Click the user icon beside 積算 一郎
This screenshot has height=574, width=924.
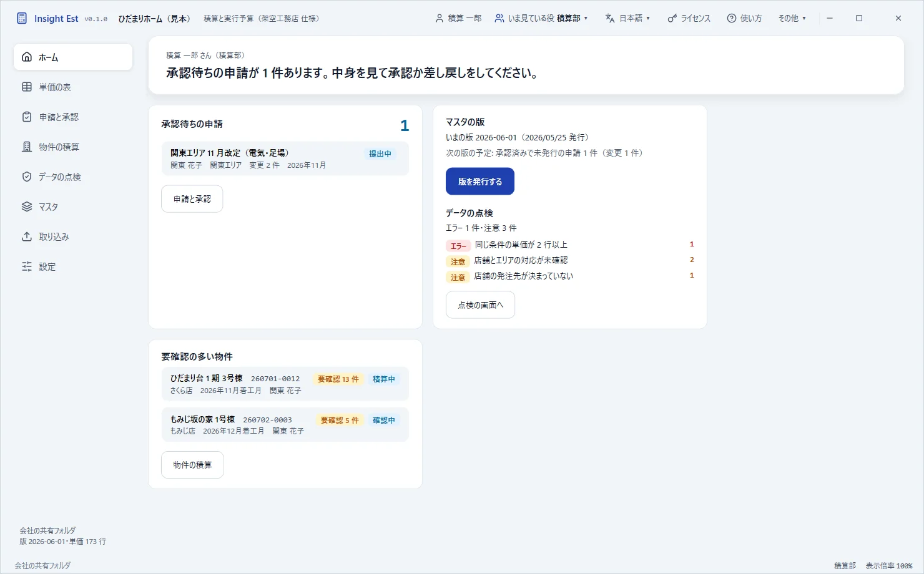(x=440, y=18)
